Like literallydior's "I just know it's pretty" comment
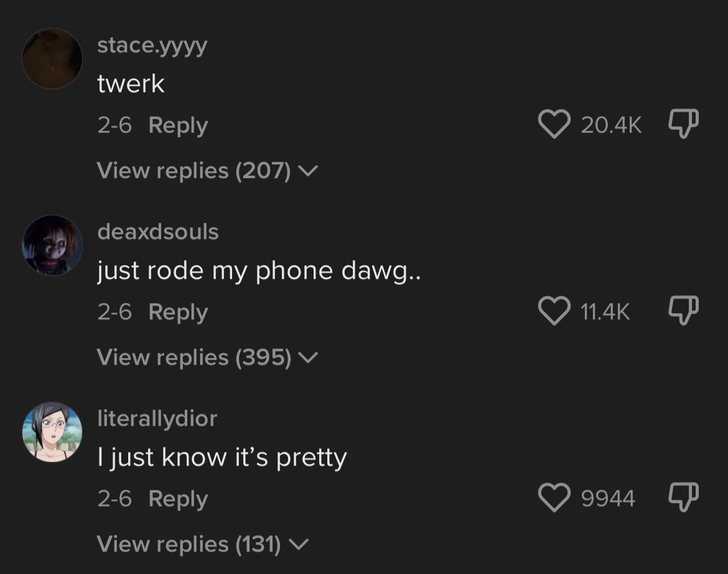The height and width of the screenshot is (574, 728). 556,497
